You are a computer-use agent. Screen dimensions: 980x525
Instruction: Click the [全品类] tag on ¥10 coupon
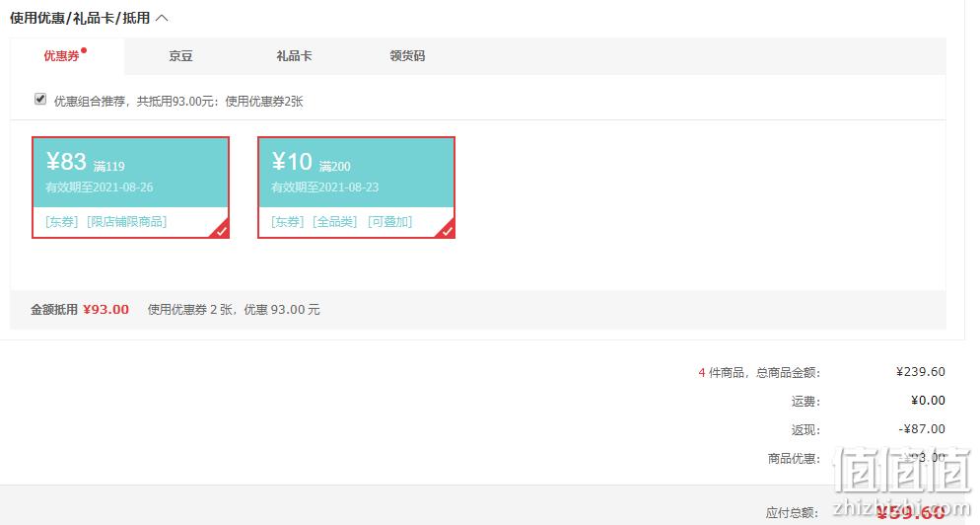[335, 221]
